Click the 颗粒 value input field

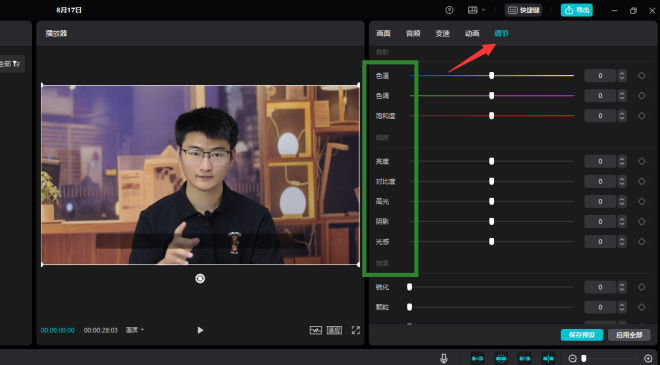600,307
